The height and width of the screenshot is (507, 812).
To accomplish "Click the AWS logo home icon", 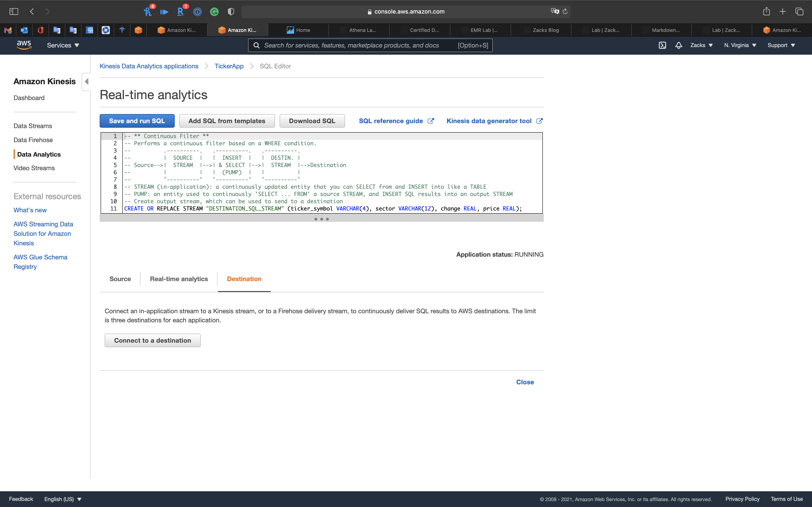I will (24, 45).
